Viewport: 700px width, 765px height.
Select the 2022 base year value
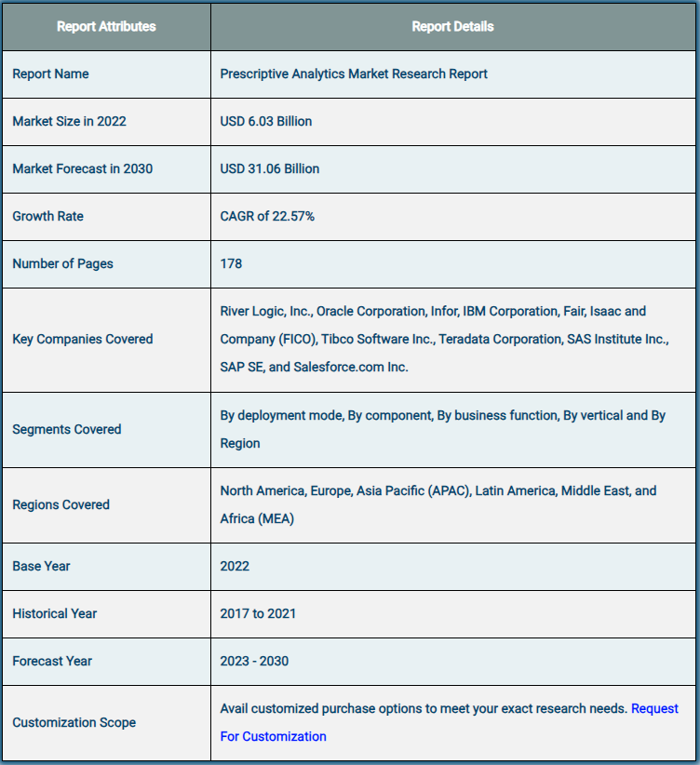[x=235, y=566]
